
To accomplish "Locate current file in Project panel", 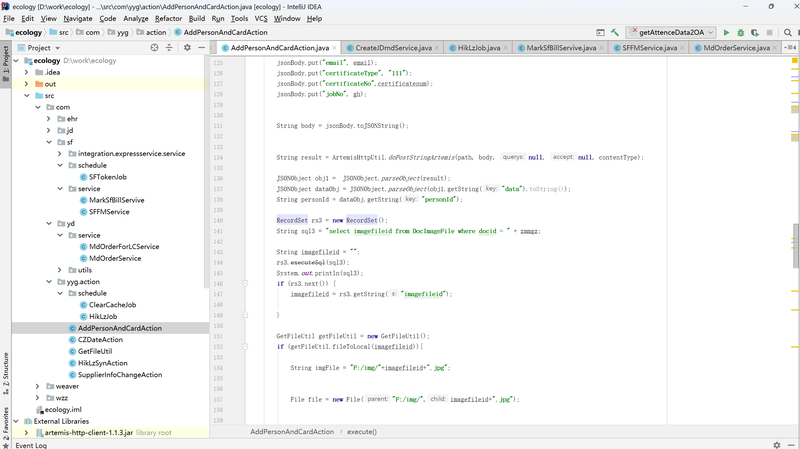I will (x=155, y=47).
